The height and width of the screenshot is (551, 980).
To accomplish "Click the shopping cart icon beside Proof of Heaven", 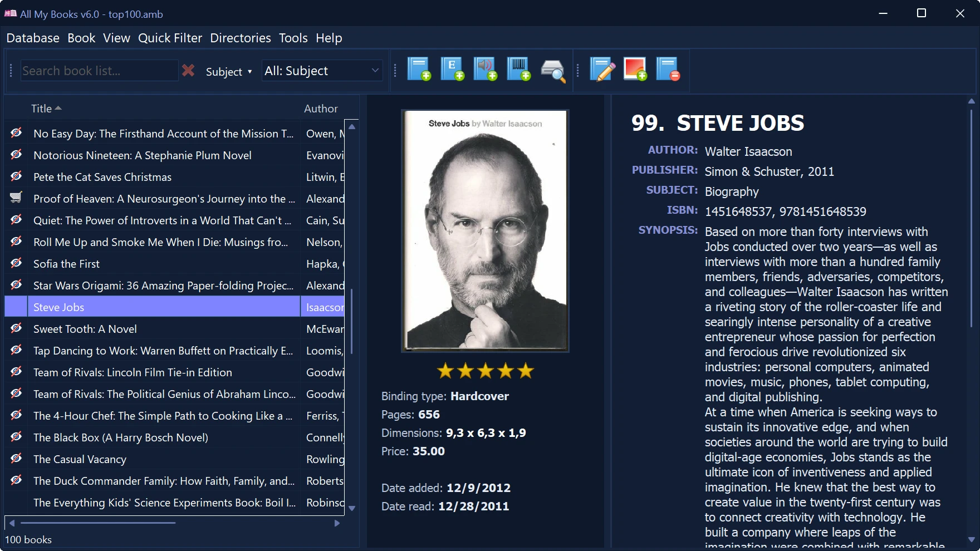I will point(16,198).
